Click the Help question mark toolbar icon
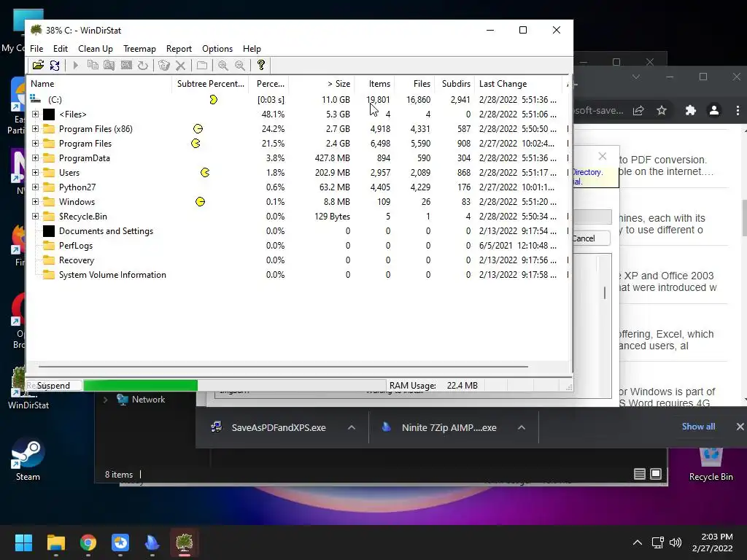The width and height of the screenshot is (747, 560). (261, 65)
